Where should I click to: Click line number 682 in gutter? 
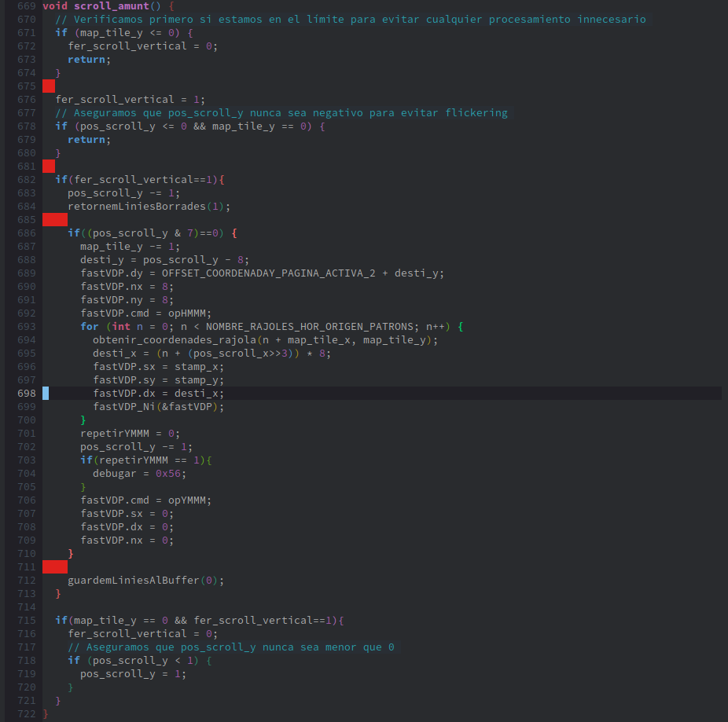pyautogui.click(x=27, y=180)
